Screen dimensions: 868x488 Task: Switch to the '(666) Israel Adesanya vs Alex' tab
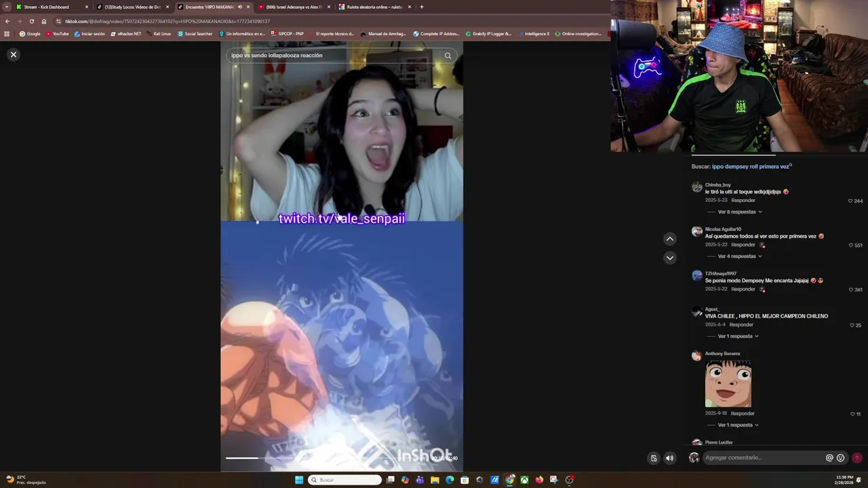click(294, 7)
